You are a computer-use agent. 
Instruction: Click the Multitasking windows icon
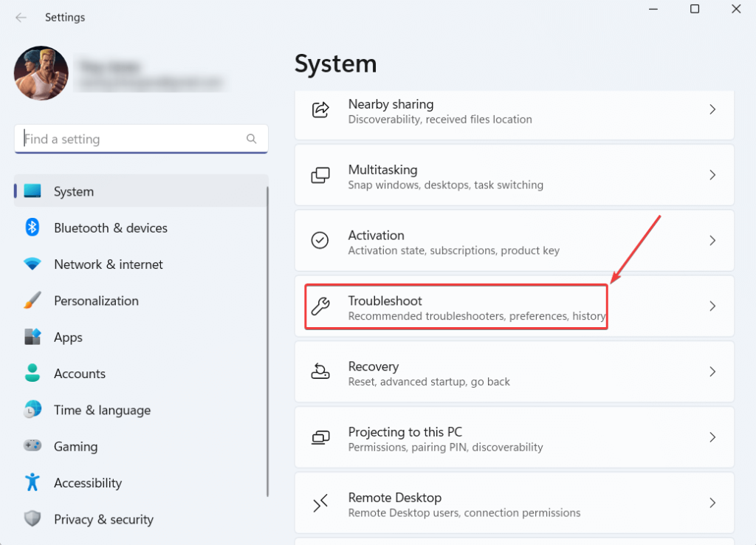320,176
